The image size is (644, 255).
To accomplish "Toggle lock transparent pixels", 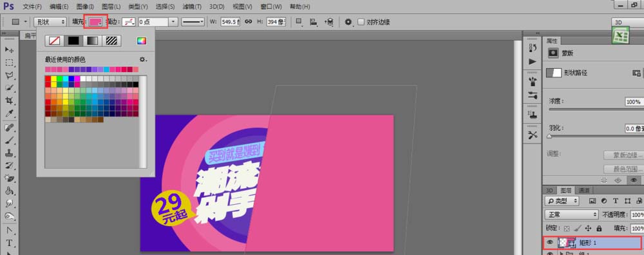I will [x=567, y=229].
